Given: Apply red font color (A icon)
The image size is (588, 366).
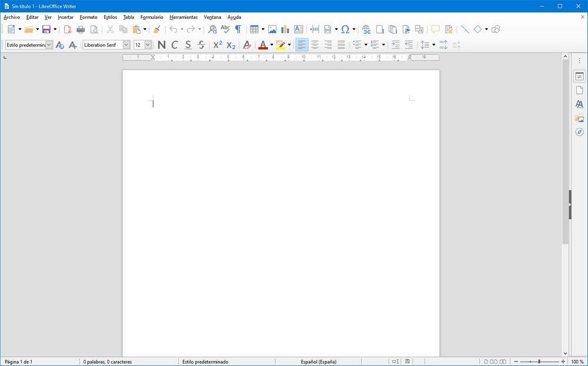Looking at the screenshot, I should 263,45.
